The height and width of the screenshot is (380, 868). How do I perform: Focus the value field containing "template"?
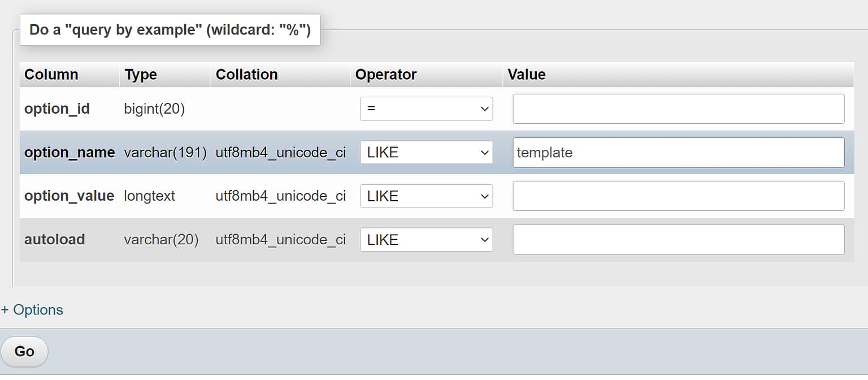coord(678,153)
